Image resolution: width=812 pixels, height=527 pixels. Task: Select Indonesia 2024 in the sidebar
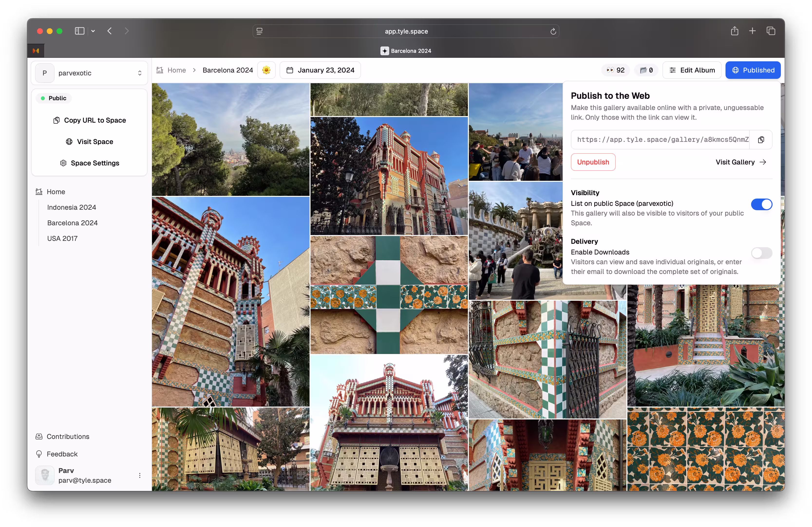72,207
